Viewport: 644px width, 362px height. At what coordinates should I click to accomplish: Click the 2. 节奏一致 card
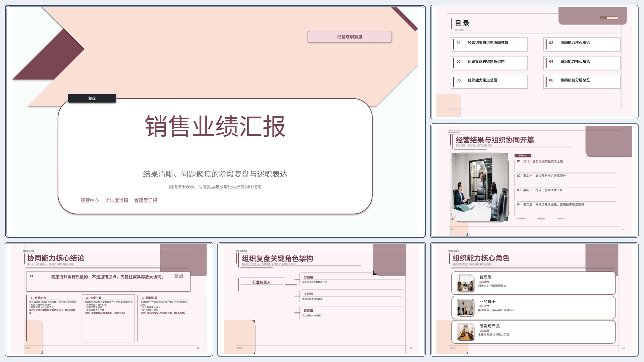tap(108, 318)
